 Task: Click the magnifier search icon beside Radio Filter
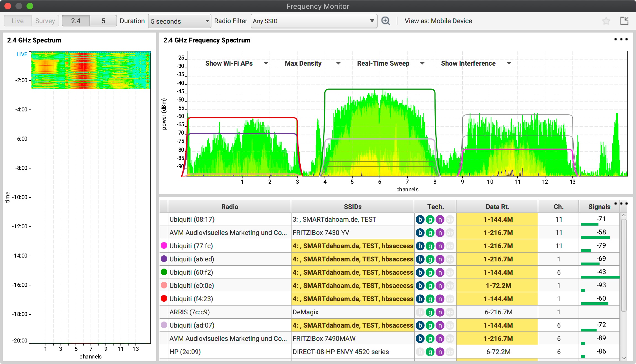point(386,21)
